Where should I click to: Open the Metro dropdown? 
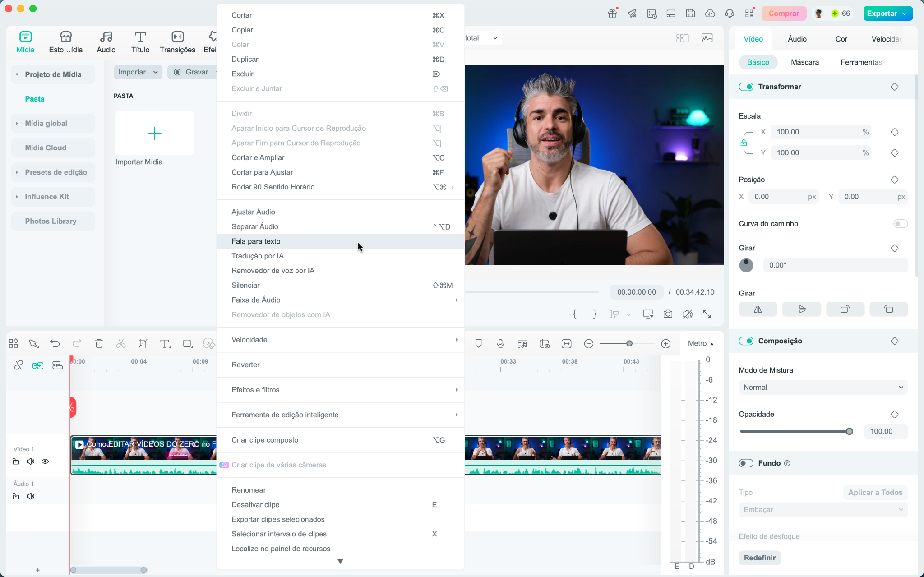[x=701, y=344]
